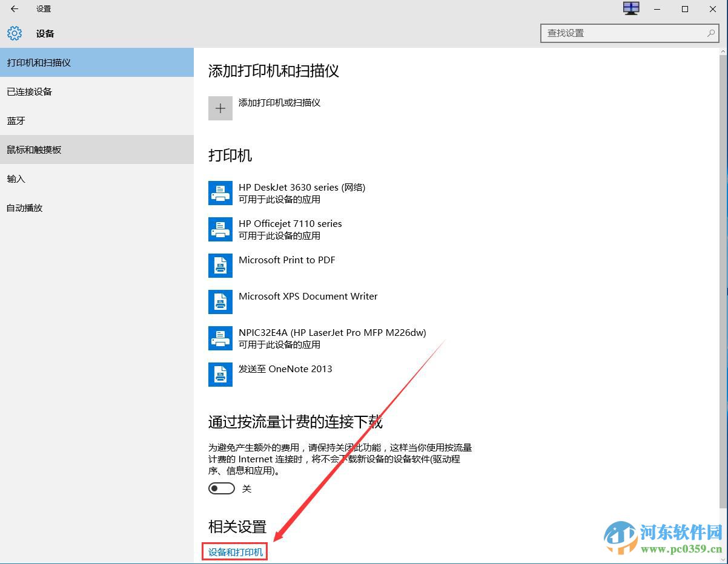Toggle the 按流量计费下载 switch on
The height and width of the screenshot is (564, 728).
click(221, 488)
